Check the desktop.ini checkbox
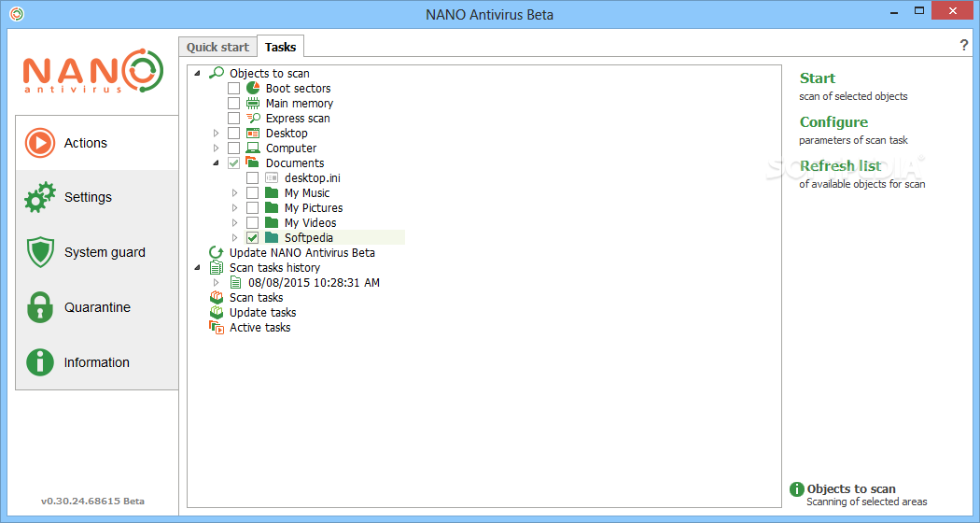Image resolution: width=980 pixels, height=523 pixels. (253, 178)
